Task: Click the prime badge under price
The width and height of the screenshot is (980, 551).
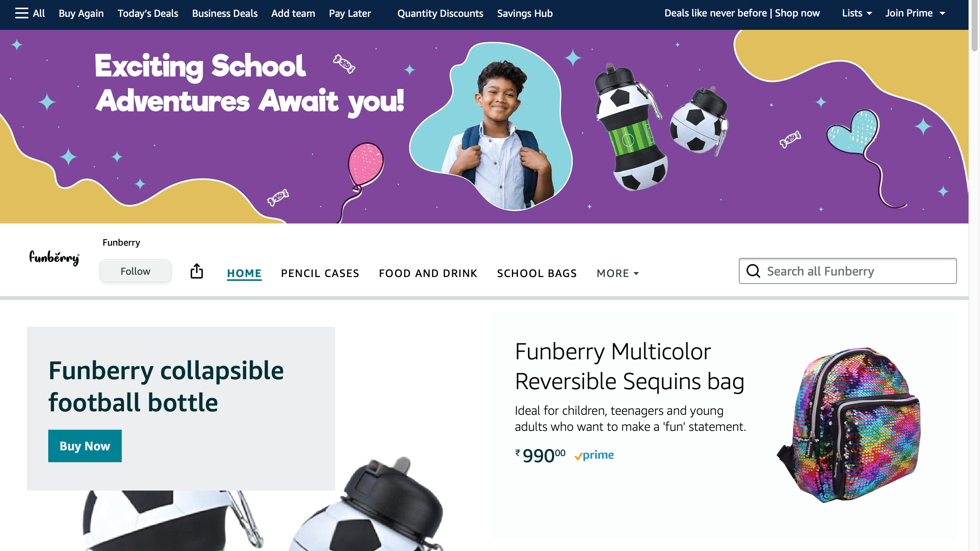Action: pyautogui.click(x=594, y=455)
